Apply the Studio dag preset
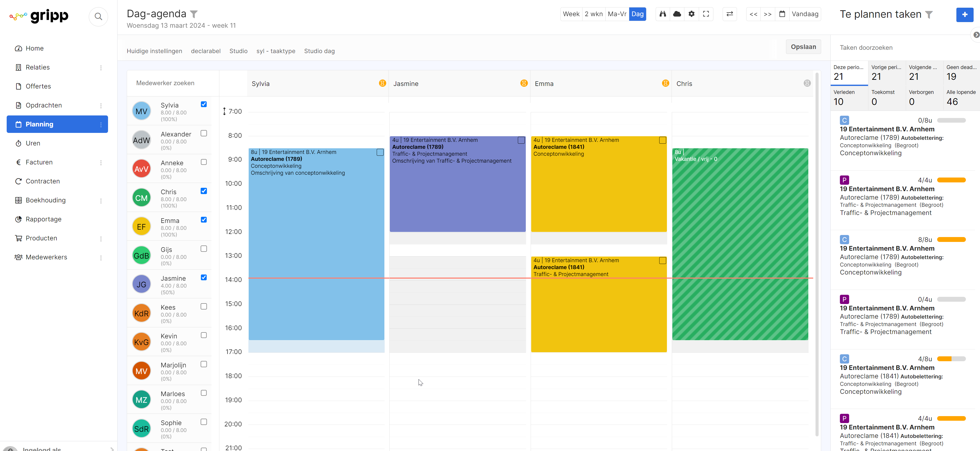 [x=319, y=51]
